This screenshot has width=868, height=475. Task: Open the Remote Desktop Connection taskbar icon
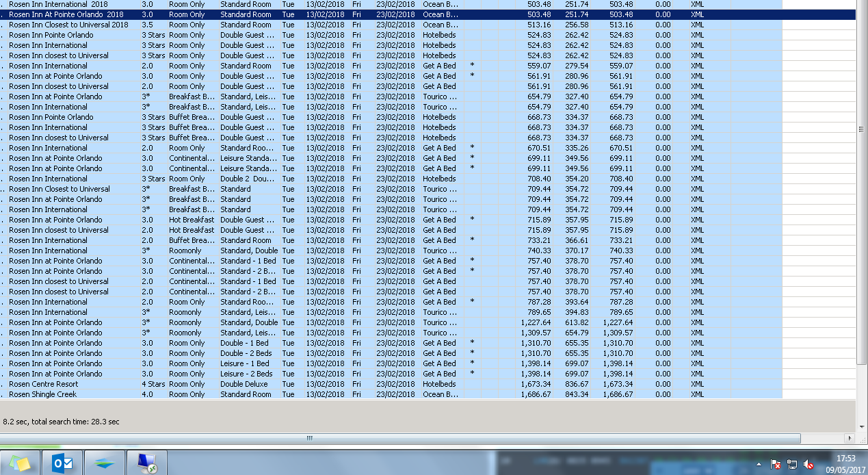146,463
